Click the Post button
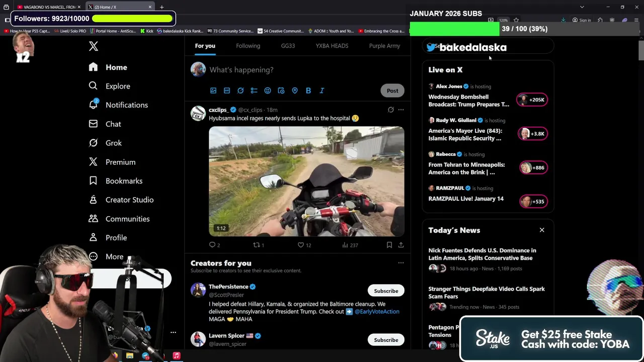The width and height of the screenshot is (644, 362). click(392, 90)
